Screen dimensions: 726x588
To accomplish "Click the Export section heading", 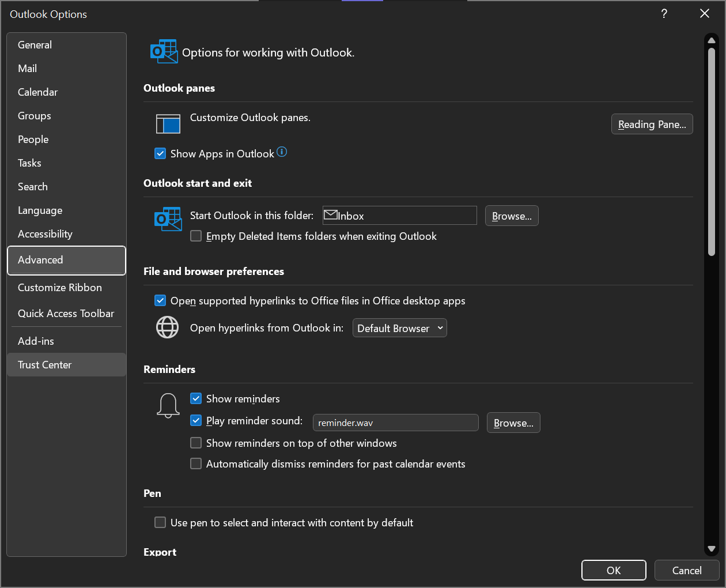I will 160,552.
